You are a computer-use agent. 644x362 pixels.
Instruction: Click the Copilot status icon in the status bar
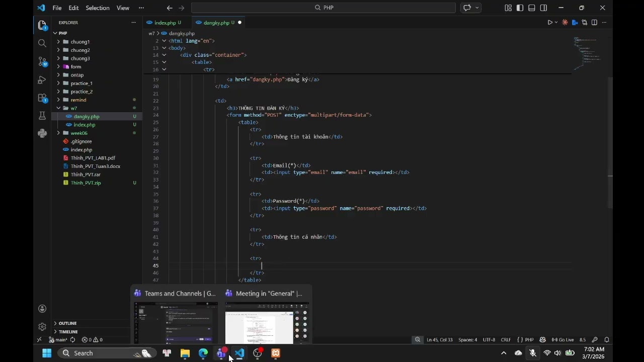(x=543, y=340)
